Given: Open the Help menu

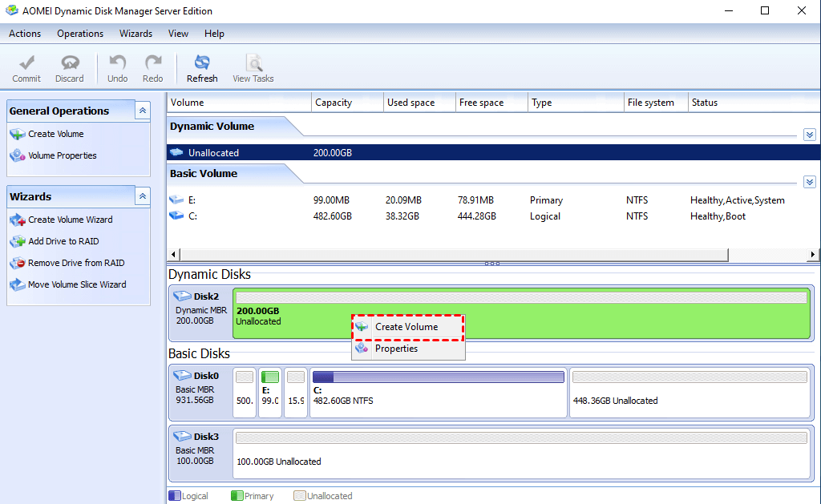Looking at the screenshot, I should pyautogui.click(x=214, y=34).
